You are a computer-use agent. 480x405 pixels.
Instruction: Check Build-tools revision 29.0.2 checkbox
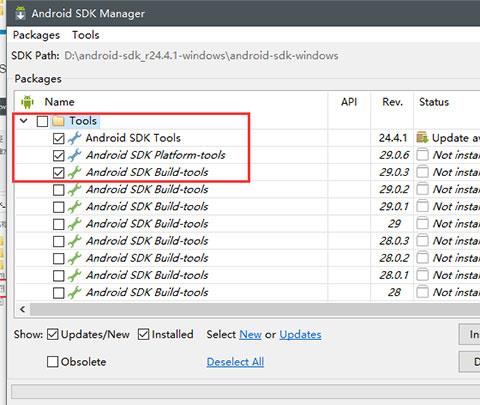tap(59, 190)
